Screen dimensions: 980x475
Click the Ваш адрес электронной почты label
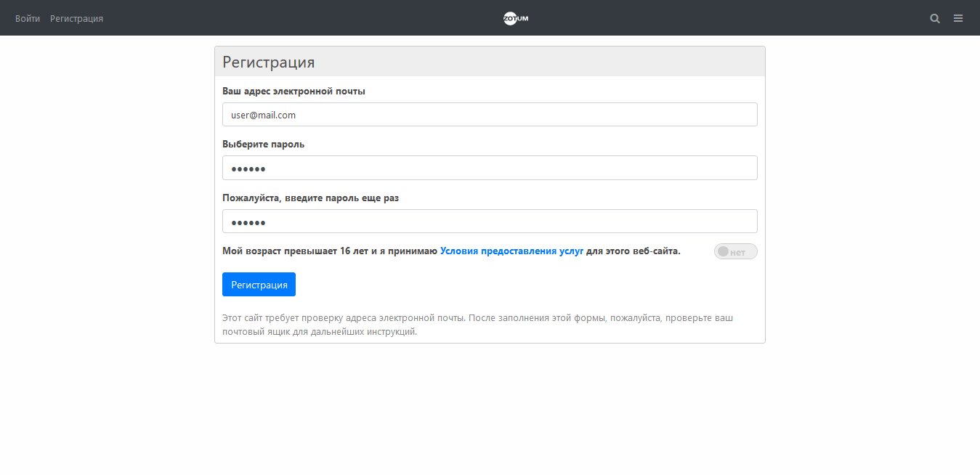[x=293, y=92]
